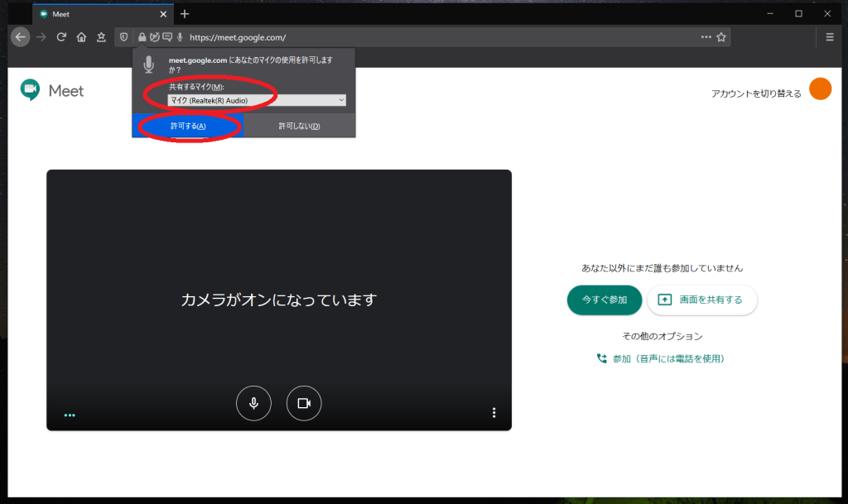
Task: Minimize the browser window
Action: 770,14
